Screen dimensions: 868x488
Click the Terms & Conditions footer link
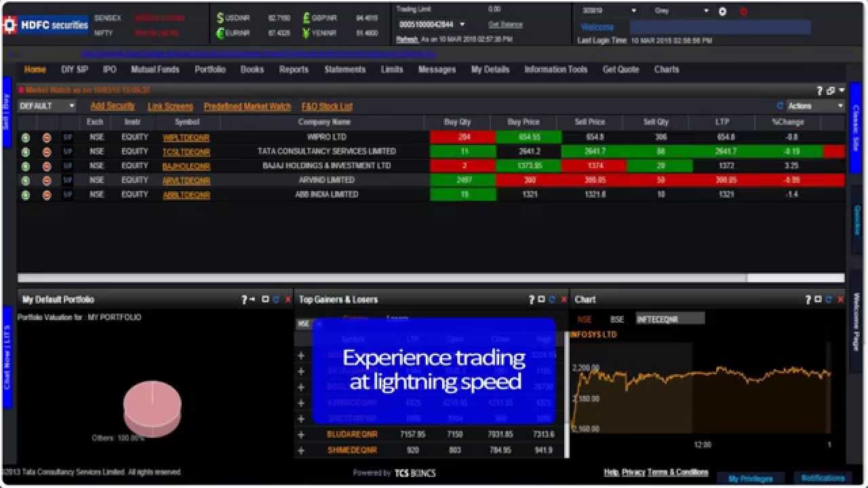pyautogui.click(x=678, y=472)
